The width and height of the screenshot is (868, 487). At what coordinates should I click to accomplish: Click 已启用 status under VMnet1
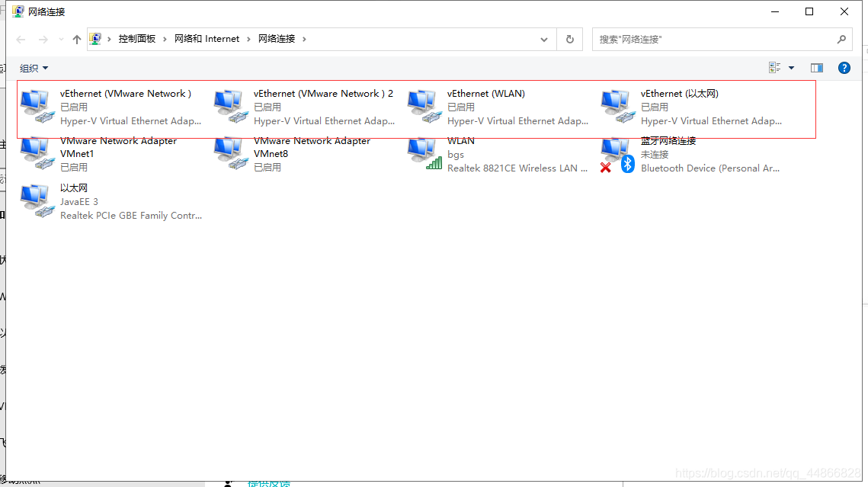pos(74,167)
